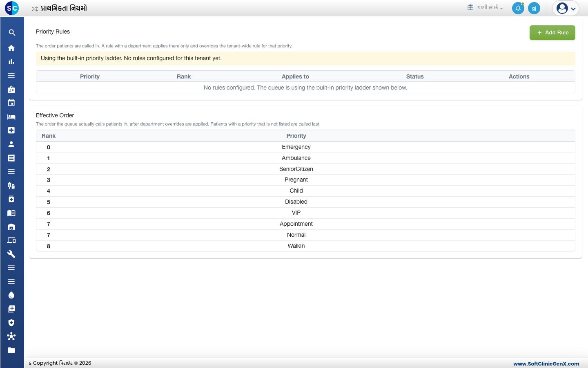
Task: Go to the home icon in the sidebar
Action: tap(11, 48)
